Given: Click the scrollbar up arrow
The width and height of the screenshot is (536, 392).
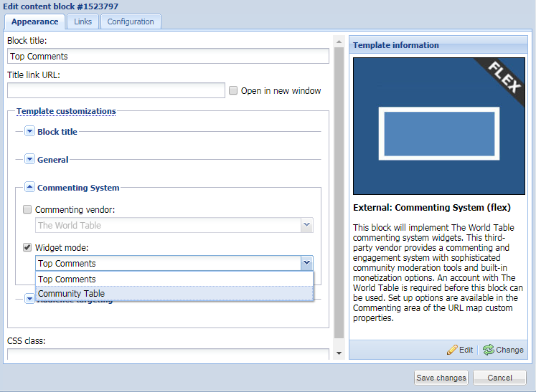Looking at the screenshot, I should (x=339, y=42).
